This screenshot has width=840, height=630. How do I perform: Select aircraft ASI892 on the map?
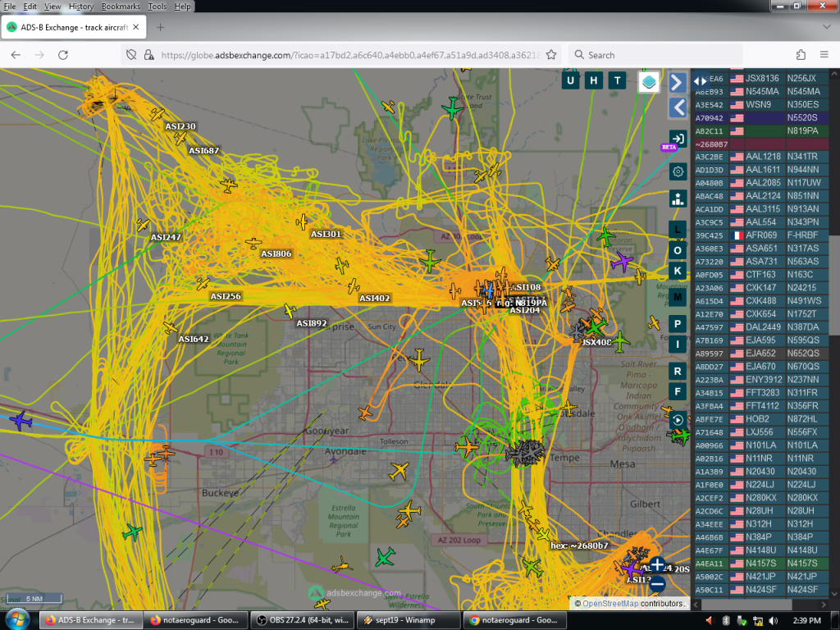pyautogui.click(x=290, y=310)
